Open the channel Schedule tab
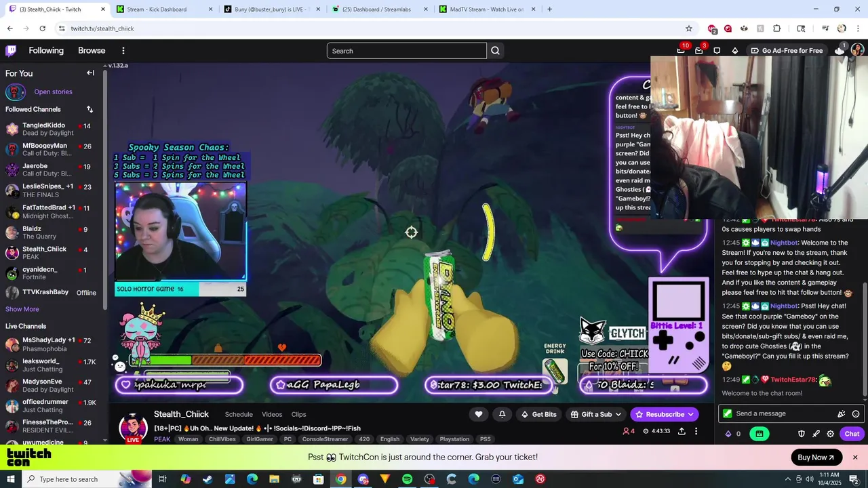Screen dimensions: 868x488 click(239, 414)
